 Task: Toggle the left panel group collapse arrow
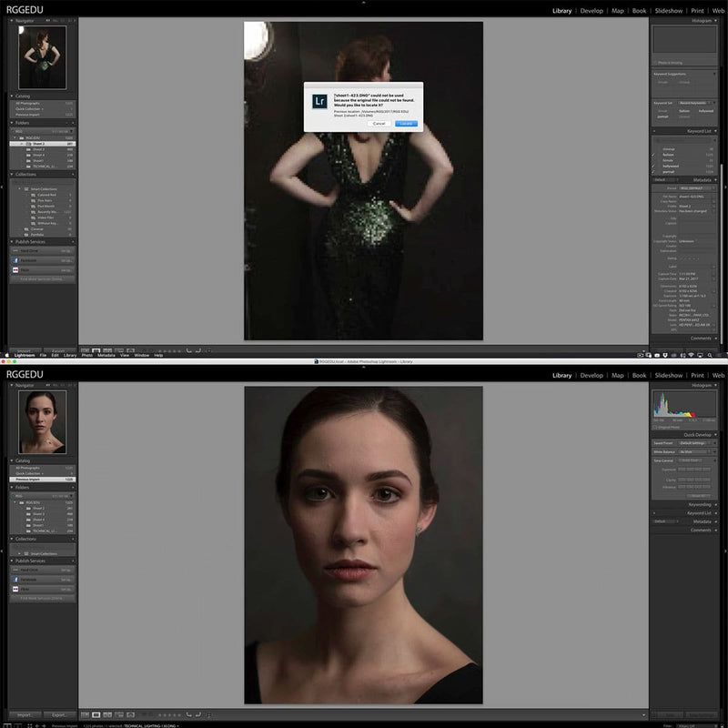click(x=3, y=549)
